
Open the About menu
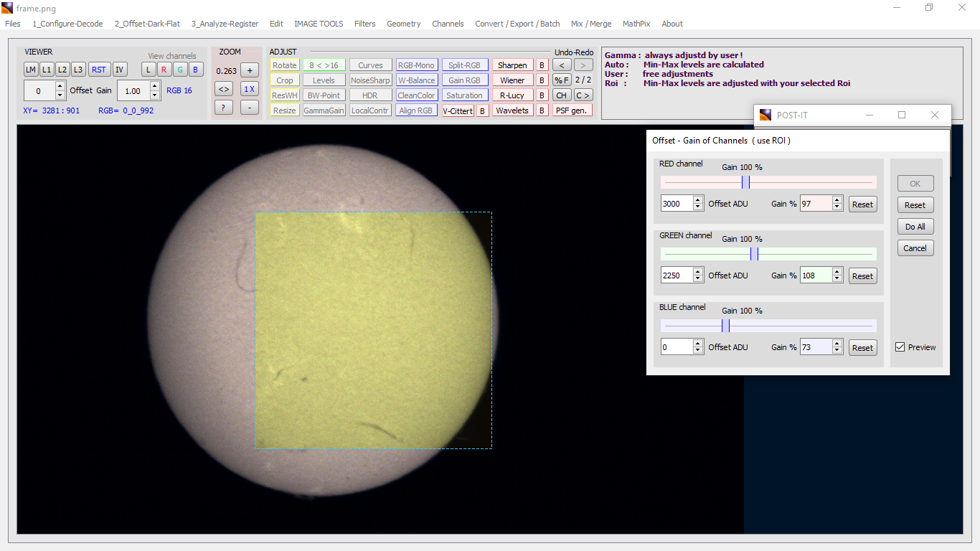(672, 24)
